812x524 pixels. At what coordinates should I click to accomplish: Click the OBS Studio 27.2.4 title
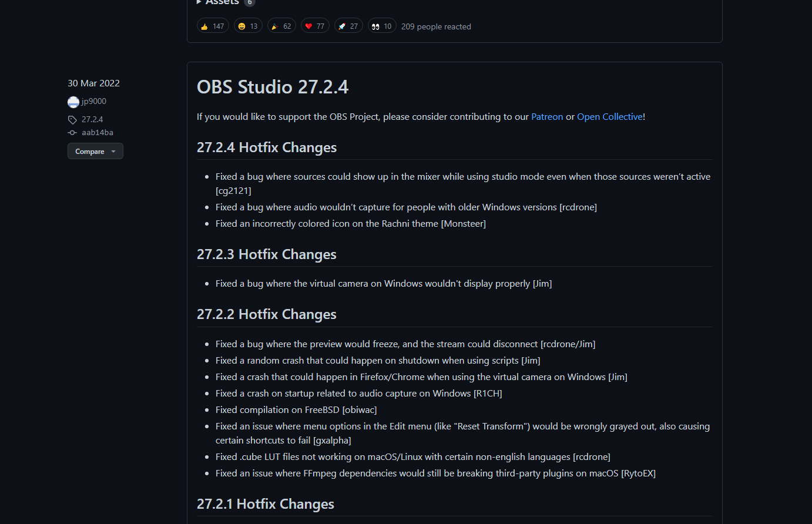click(273, 87)
